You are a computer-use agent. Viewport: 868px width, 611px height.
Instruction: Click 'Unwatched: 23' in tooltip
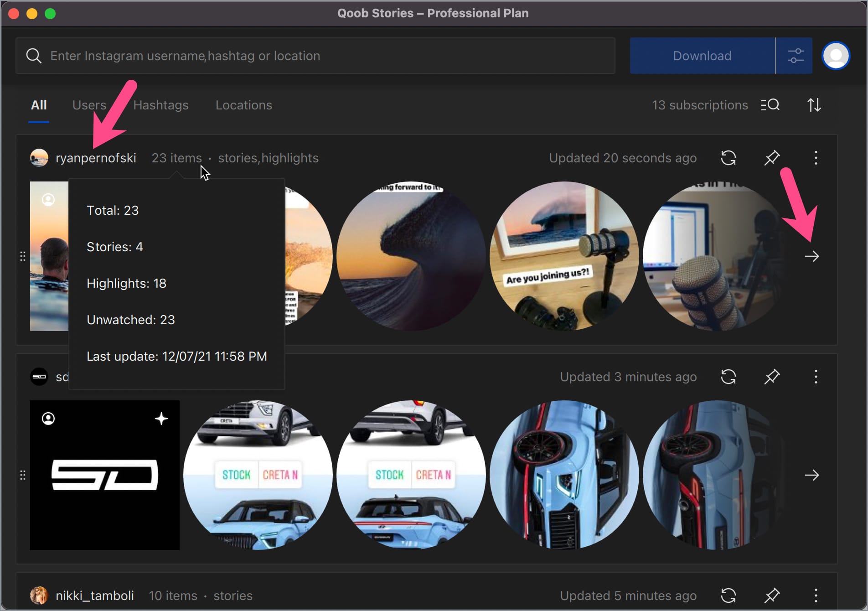131,320
